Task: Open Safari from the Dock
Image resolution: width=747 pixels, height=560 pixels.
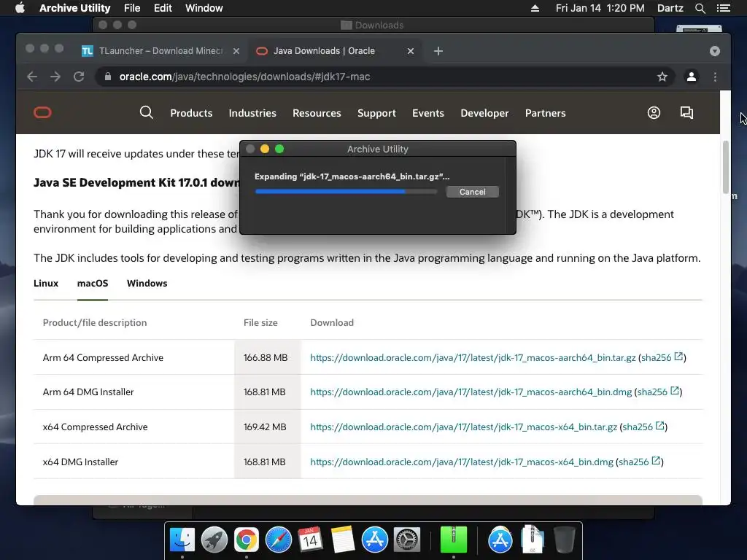Action: tap(278, 540)
